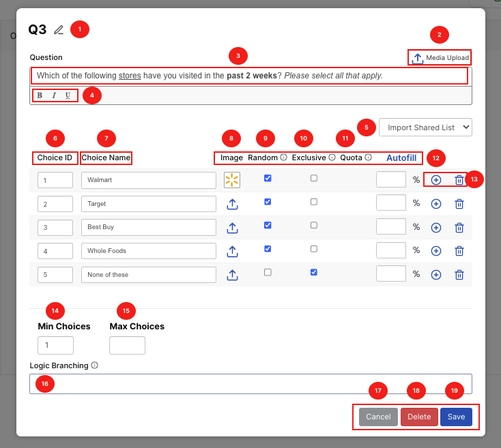Upload an image for the Target choice

232,203
